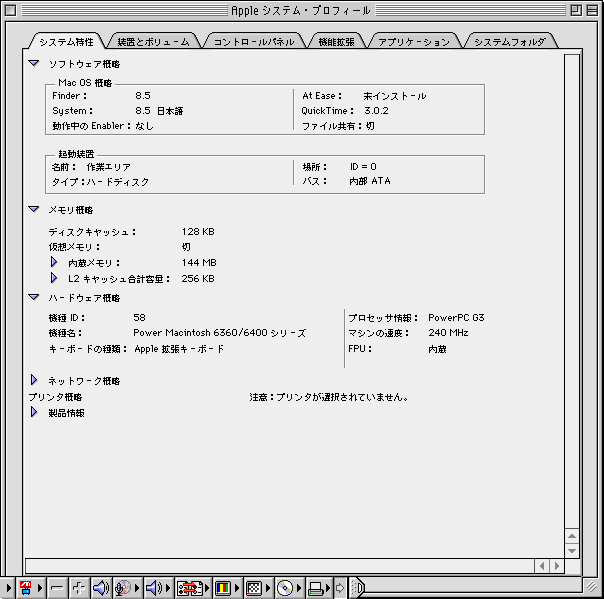Open the コントロールパネル tab
This screenshot has width=604, height=599.
254,42
